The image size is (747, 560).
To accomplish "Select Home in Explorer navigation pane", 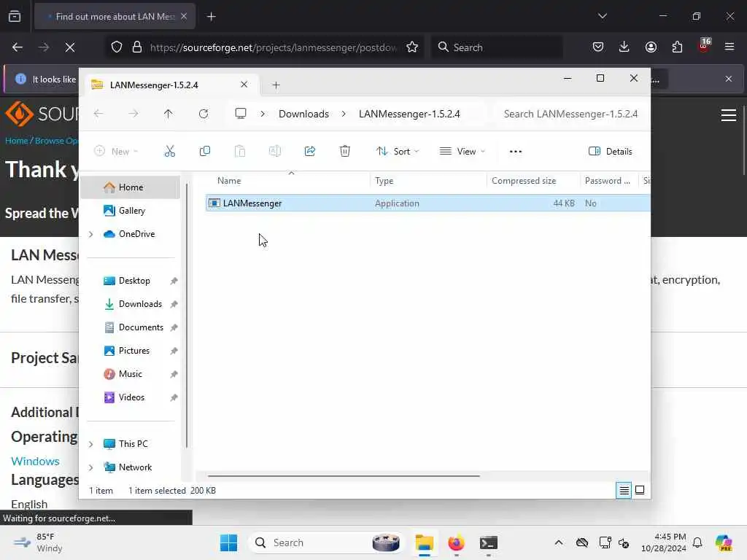I will 131,187.
